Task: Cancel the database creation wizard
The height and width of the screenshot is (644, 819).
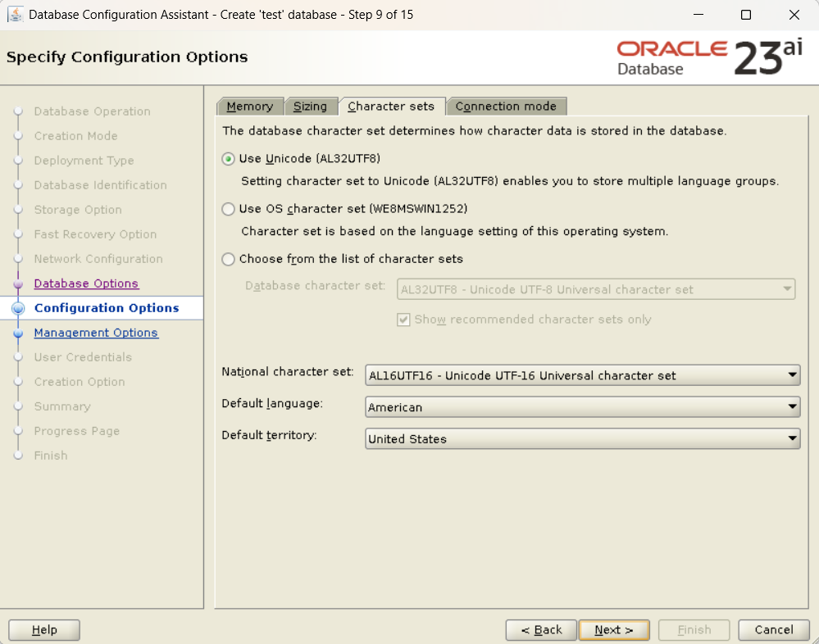Action: (x=774, y=630)
